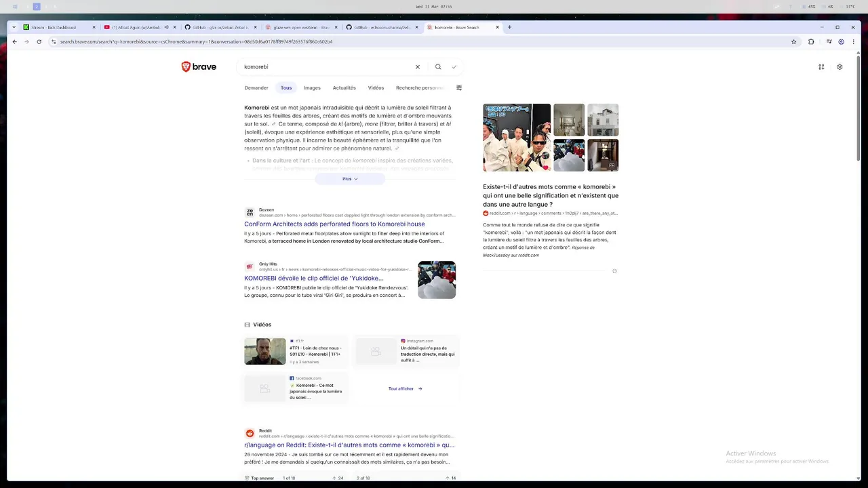Expand the AI summary with the Plus button
The height and width of the screenshot is (488, 868).
tap(350, 179)
